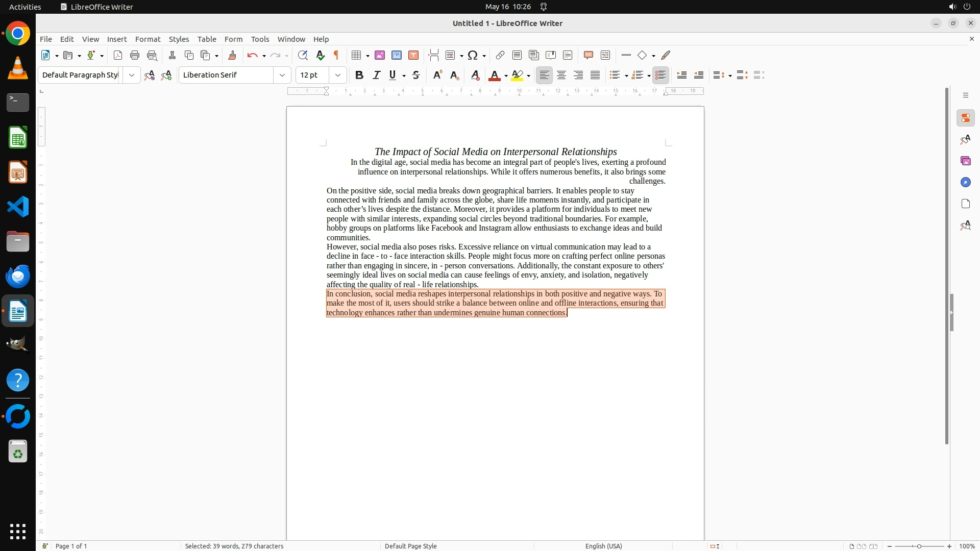Export document directly as PDF

pyautogui.click(x=118, y=55)
